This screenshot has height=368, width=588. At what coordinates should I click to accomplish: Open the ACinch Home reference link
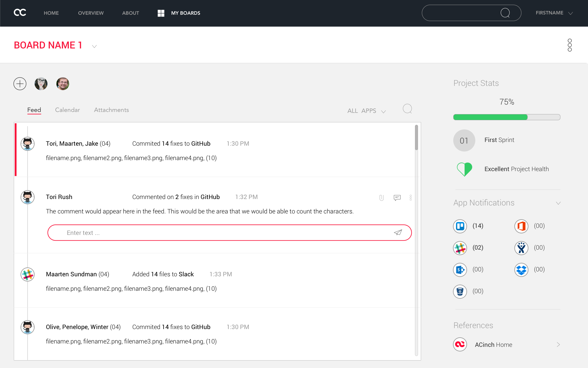[x=493, y=345]
